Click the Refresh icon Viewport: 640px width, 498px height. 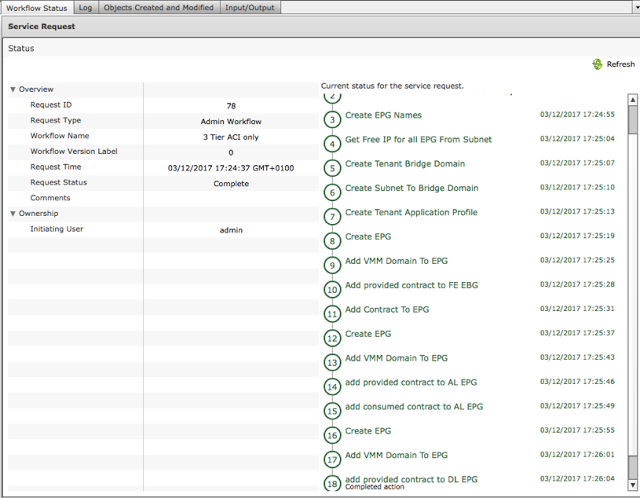[597, 64]
